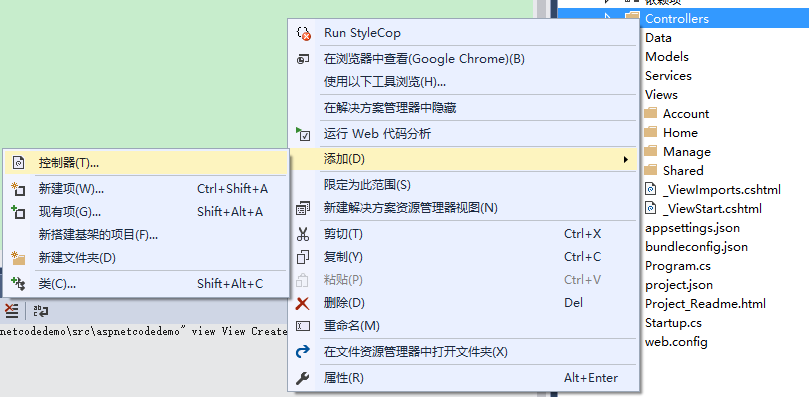Click the _ViewImports.cshtml file icon
The image size is (809, 397).
[x=651, y=189]
